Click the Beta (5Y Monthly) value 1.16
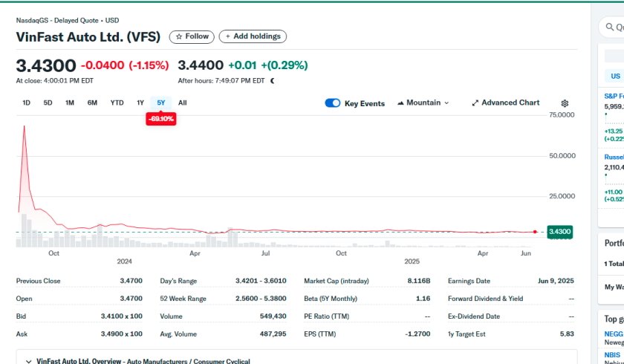 (x=423, y=299)
